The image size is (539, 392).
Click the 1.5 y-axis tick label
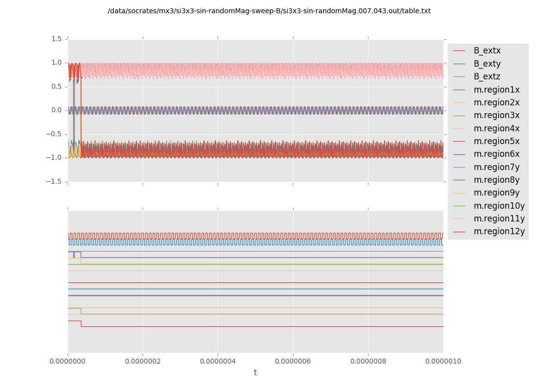click(56, 39)
